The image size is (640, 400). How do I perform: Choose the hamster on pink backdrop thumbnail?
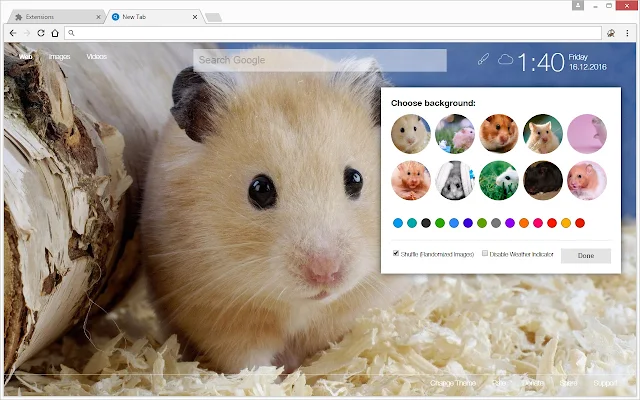[x=587, y=180]
